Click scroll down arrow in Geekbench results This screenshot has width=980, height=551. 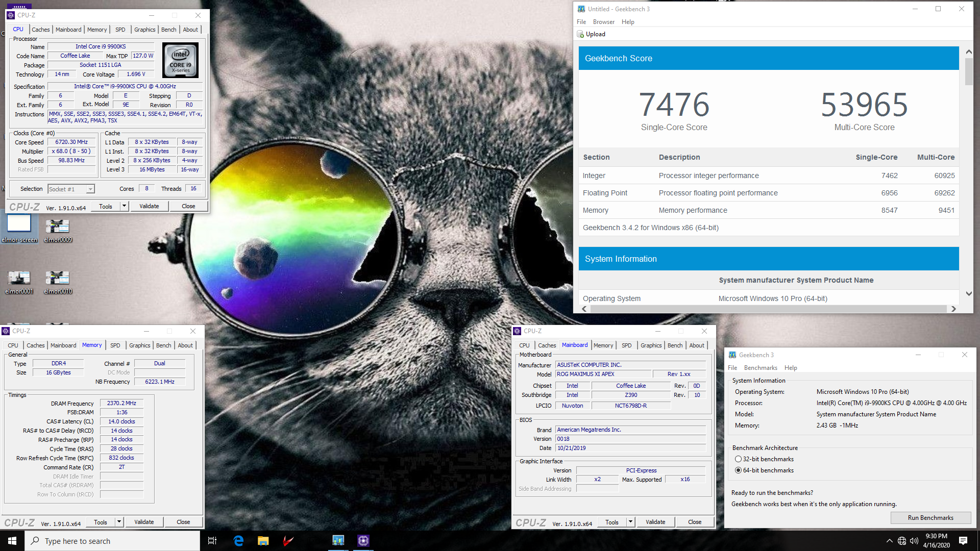(x=969, y=293)
